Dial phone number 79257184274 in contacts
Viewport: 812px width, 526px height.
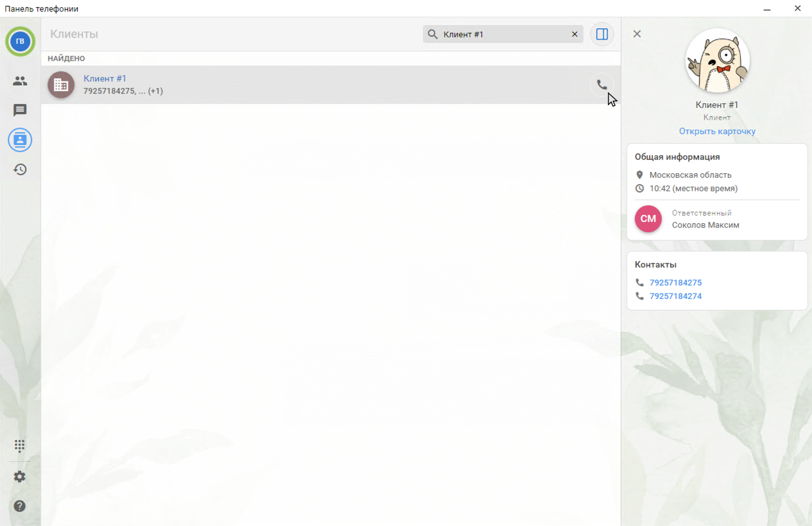tap(675, 296)
